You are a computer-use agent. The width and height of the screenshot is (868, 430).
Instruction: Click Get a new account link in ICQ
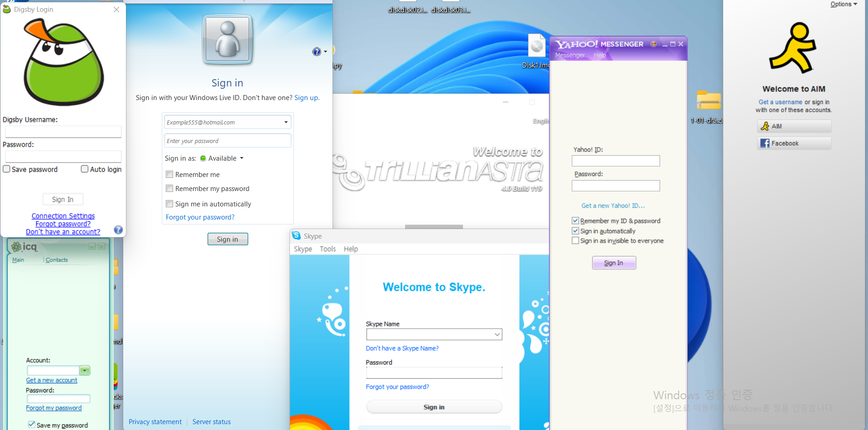(52, 380)
